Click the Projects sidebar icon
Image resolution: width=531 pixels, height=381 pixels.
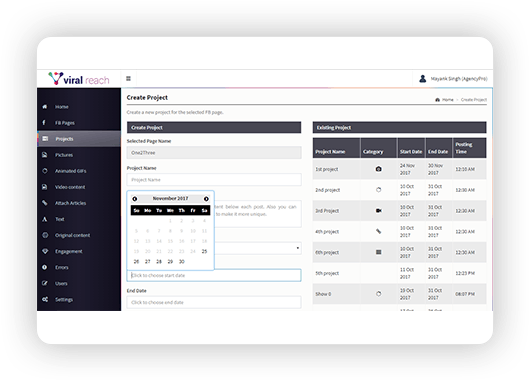[45, 139]
